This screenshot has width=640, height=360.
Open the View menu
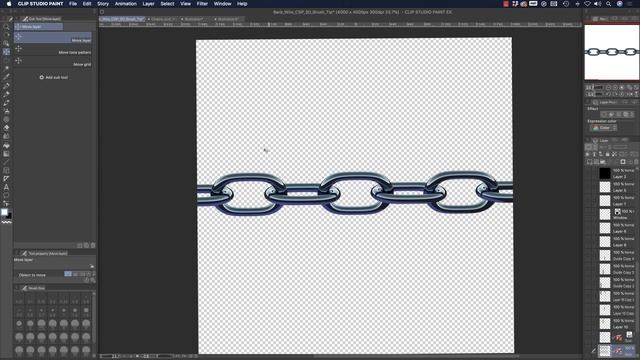point(185,4)
